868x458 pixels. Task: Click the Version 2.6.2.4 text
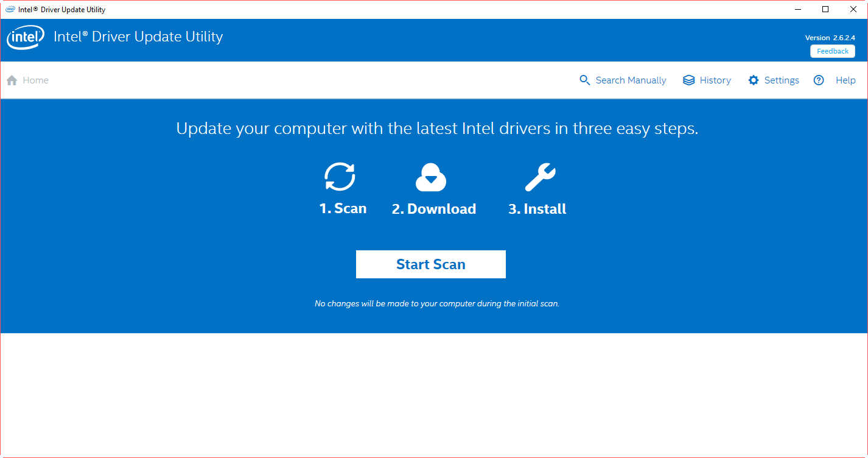tap(830, 38)
